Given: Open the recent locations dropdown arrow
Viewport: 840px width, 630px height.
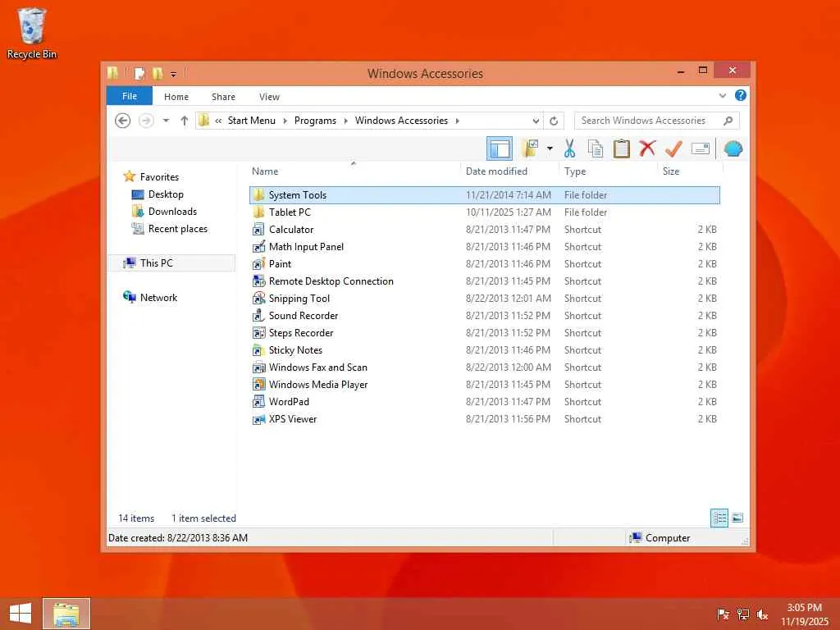Looking at the screenshot, I should 166,121.
